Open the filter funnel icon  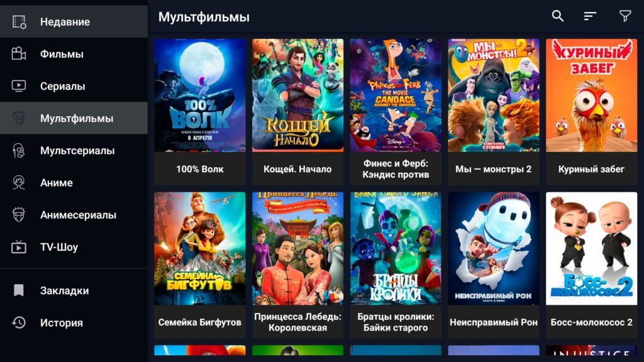[x=625, y=16]
